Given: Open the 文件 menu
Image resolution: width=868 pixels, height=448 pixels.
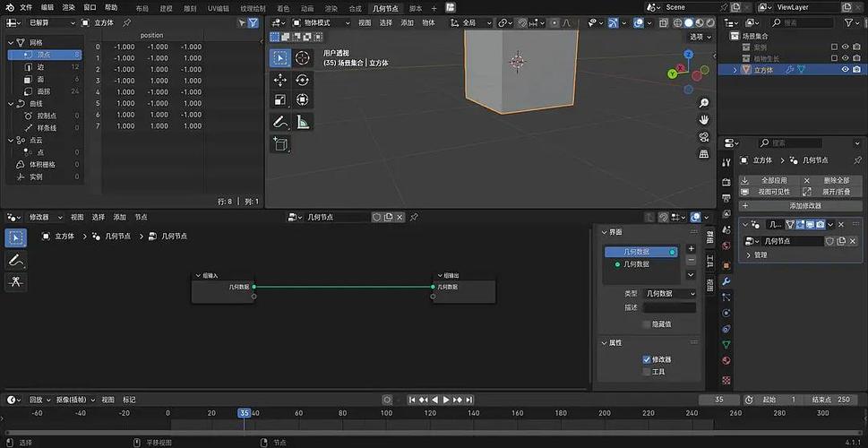Looking at the screenshot, I should [26, 7].
